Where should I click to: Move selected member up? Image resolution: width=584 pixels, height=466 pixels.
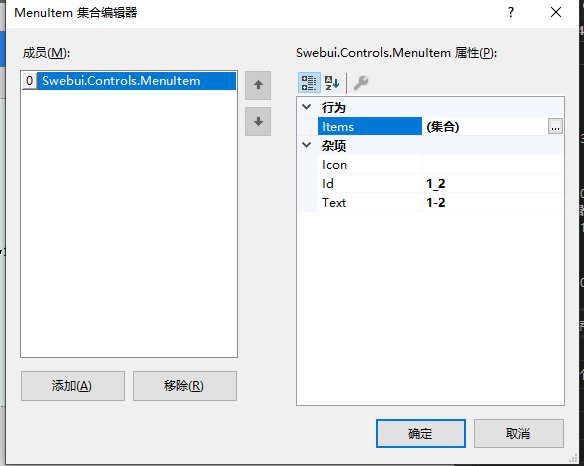point(258,85)
